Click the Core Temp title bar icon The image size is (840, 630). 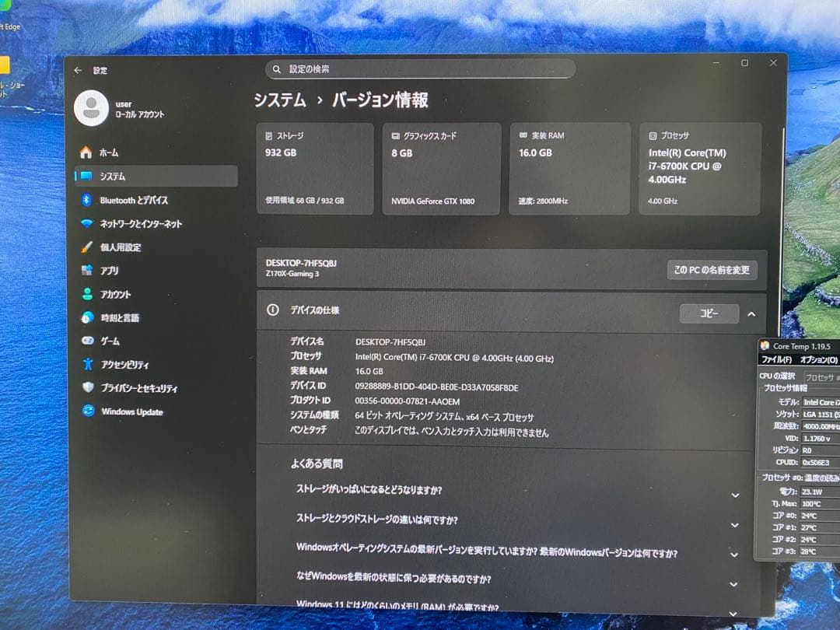click(x=765, y=345)
